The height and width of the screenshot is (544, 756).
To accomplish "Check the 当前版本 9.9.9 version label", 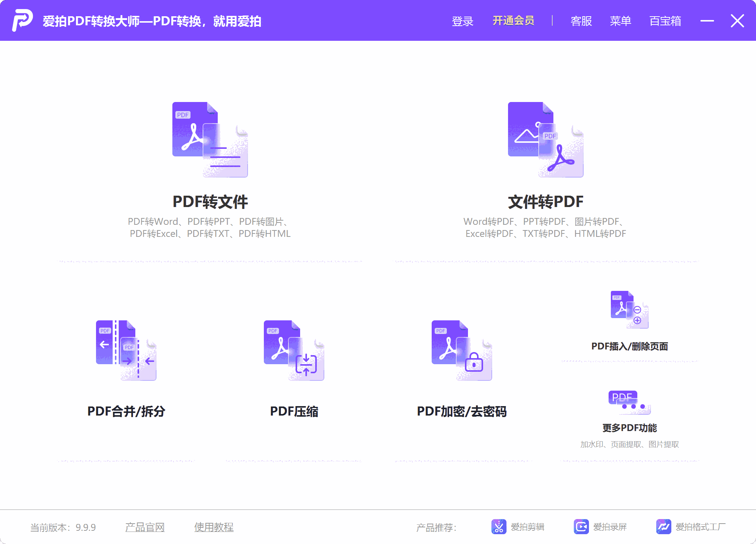I will pos(63,527).
